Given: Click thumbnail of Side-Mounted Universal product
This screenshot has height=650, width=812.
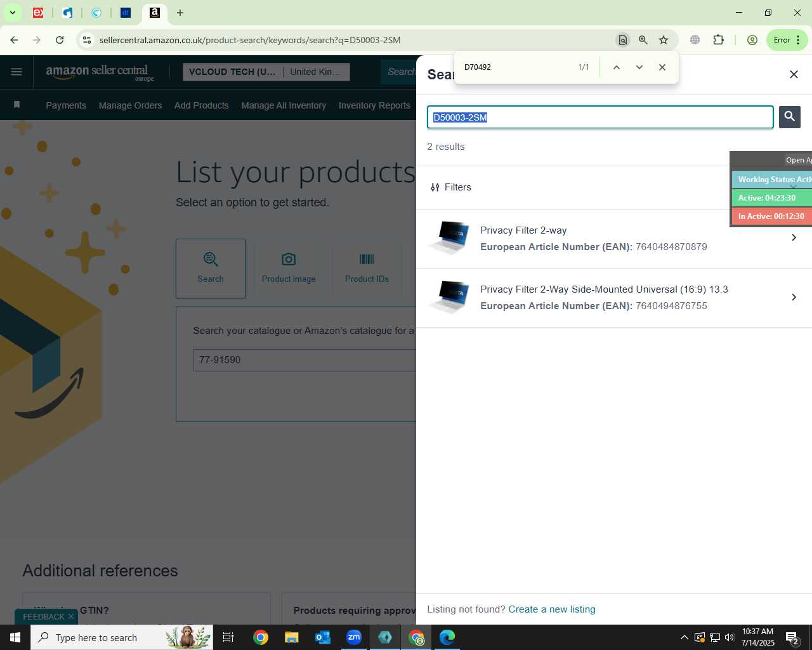Looking at the screenshot, I should pyautogui.click(x=449, y=297).
